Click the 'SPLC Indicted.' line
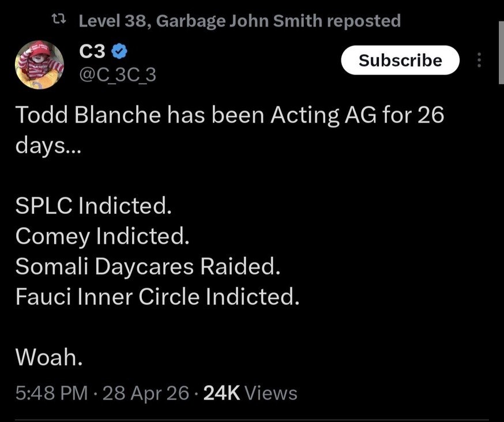Image resolution: width=504 pixels, height=422 pixels. tap(93, 206)
